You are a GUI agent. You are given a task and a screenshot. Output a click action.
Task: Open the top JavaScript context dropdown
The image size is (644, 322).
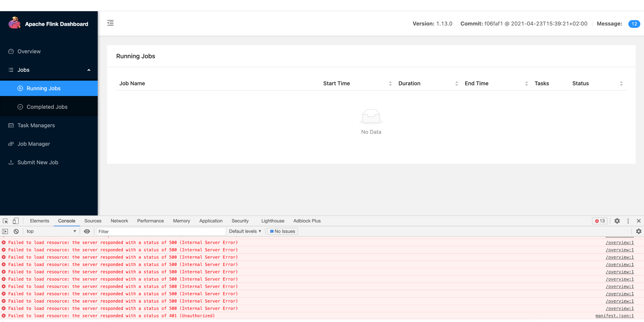point(51,231)
